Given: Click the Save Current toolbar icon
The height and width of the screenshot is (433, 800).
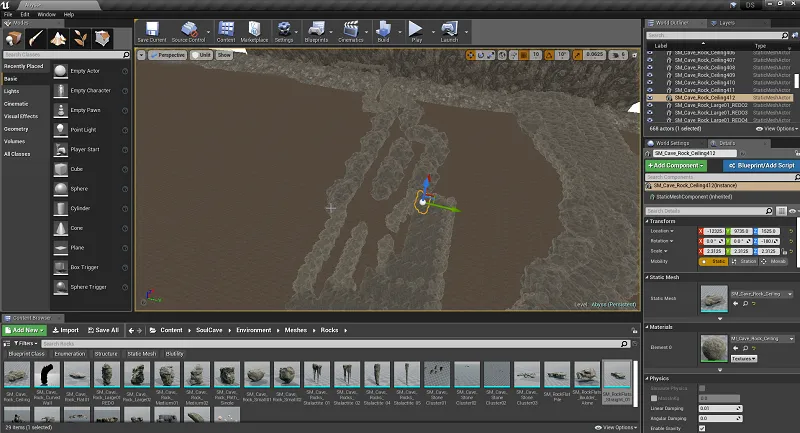Looking at the screenshot, I should click(x=152, y=32).
